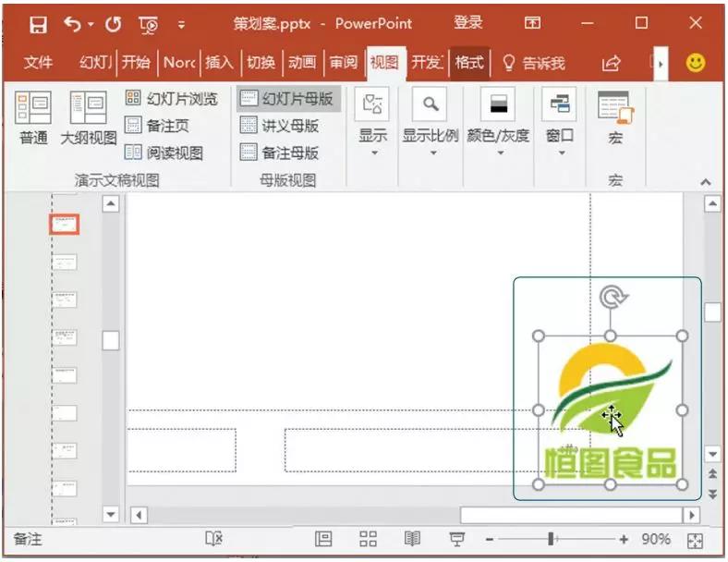
Task: Fit slide to current window icon
Action: 697,540
